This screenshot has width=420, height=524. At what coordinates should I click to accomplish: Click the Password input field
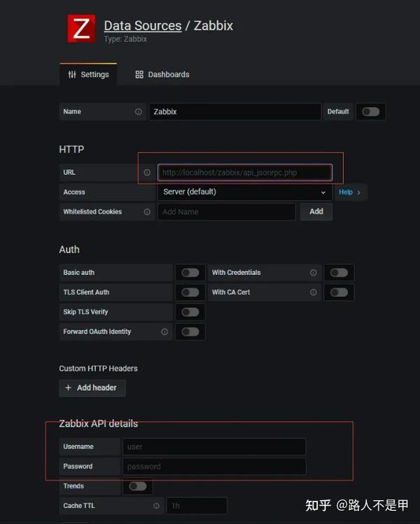click(x=214, y=467)
